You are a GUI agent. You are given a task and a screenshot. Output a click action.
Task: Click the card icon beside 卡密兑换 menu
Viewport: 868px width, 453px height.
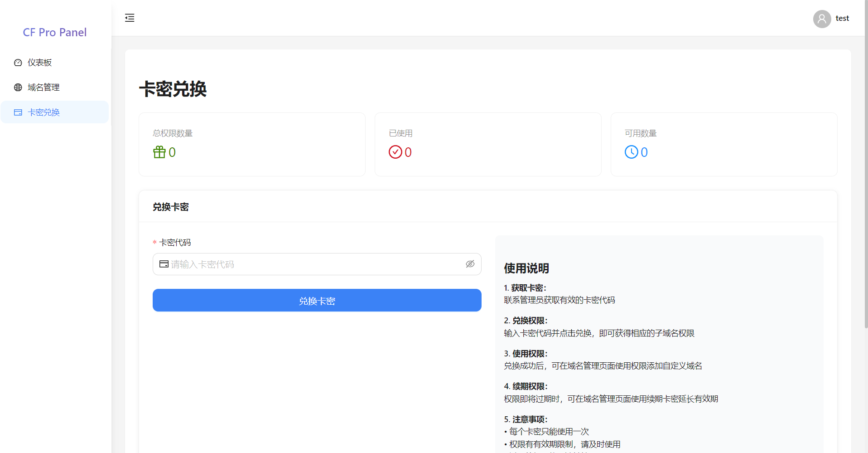(18, 112)
